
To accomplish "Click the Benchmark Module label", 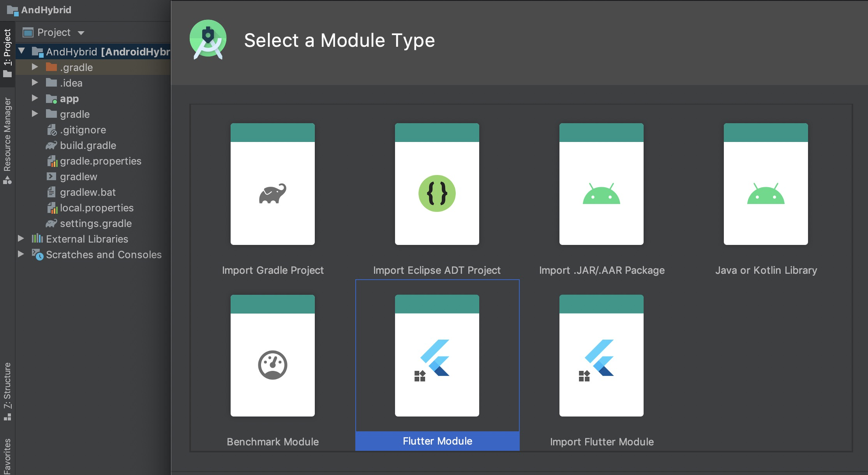I will point(273,442).
